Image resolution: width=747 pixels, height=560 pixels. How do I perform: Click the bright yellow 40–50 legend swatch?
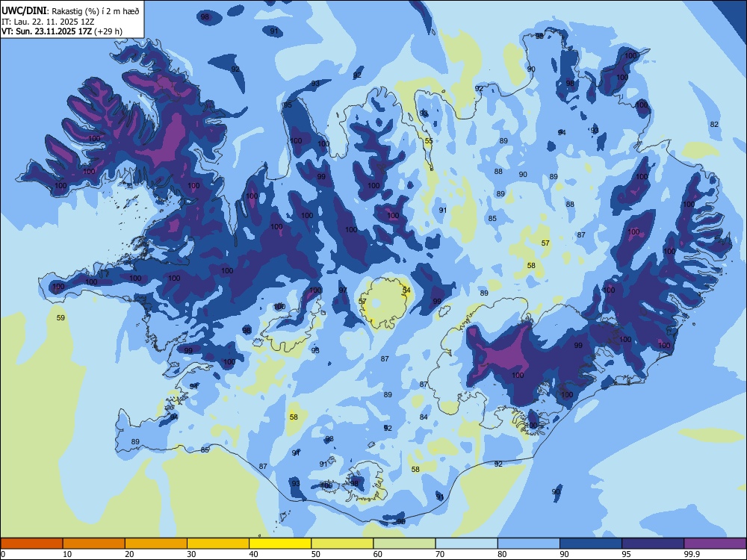[x=280, y=544]
